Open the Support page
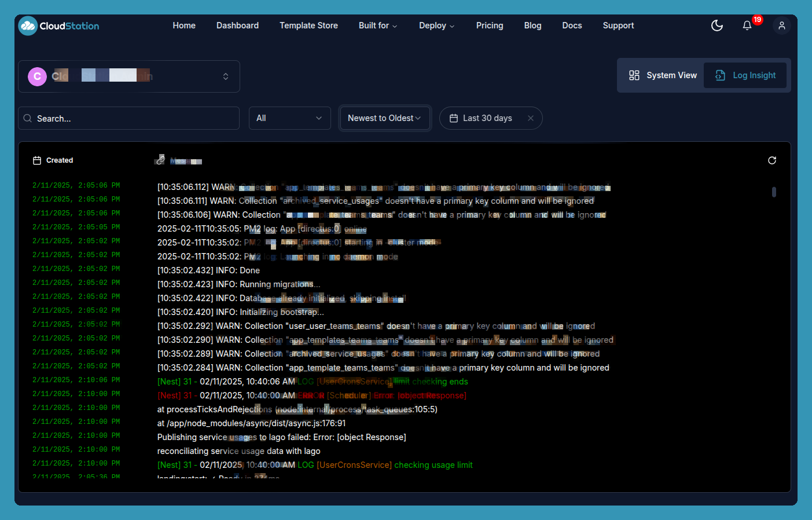 click(618, 25)
